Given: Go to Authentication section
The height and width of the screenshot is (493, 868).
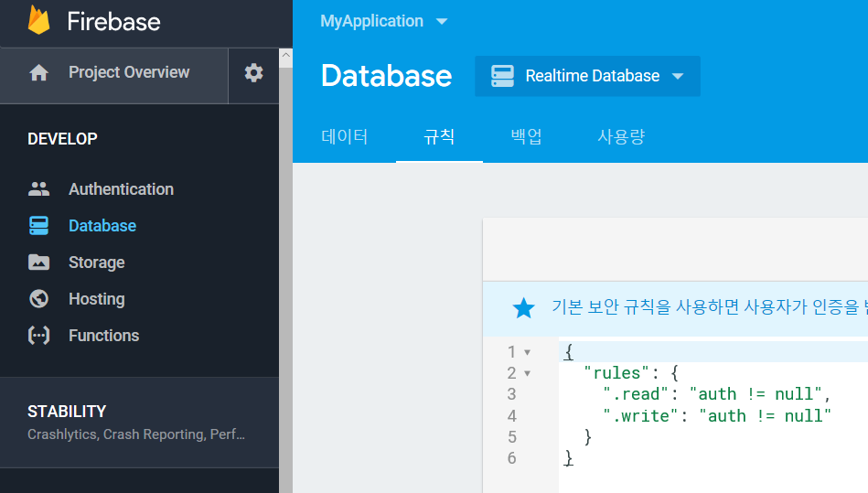Looking at the screenshot, I should pos(122,189).
